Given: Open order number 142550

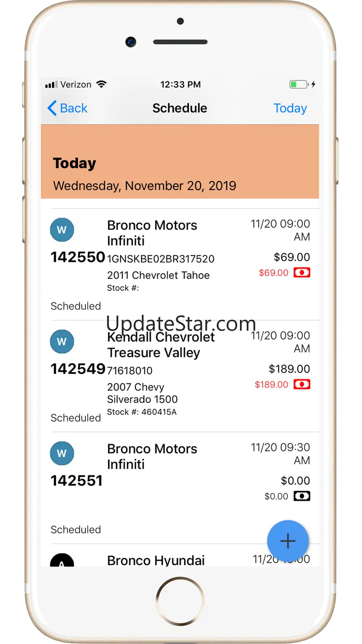Looking at the screenshot, I should 78,257.
